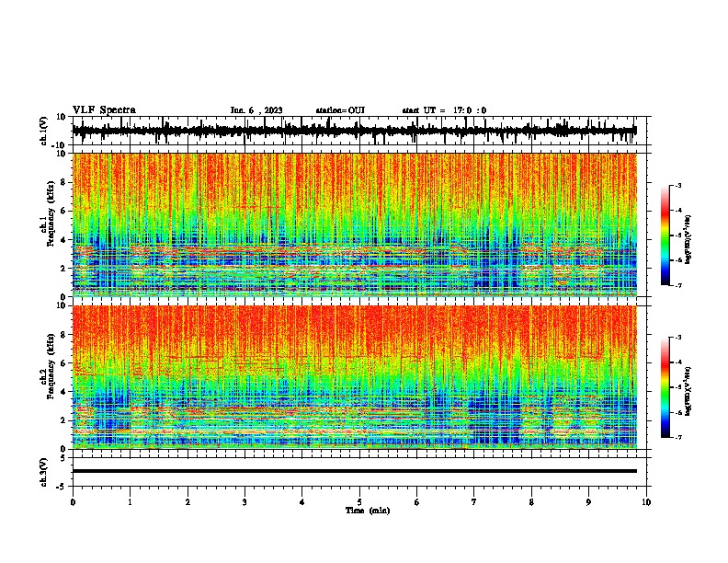The width and height of the screenshot is (728, 563).
Task: Click the "-7" tick on ch.1 color bar
Action: [x=678, y=285]
